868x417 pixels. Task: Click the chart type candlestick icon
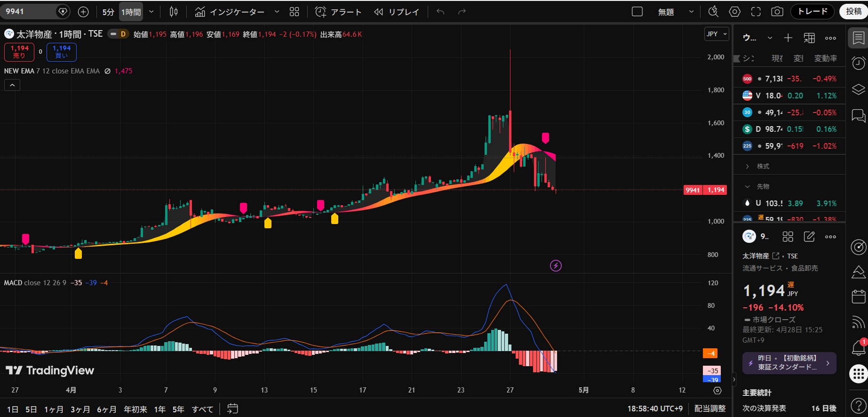(x=174, y=12)
